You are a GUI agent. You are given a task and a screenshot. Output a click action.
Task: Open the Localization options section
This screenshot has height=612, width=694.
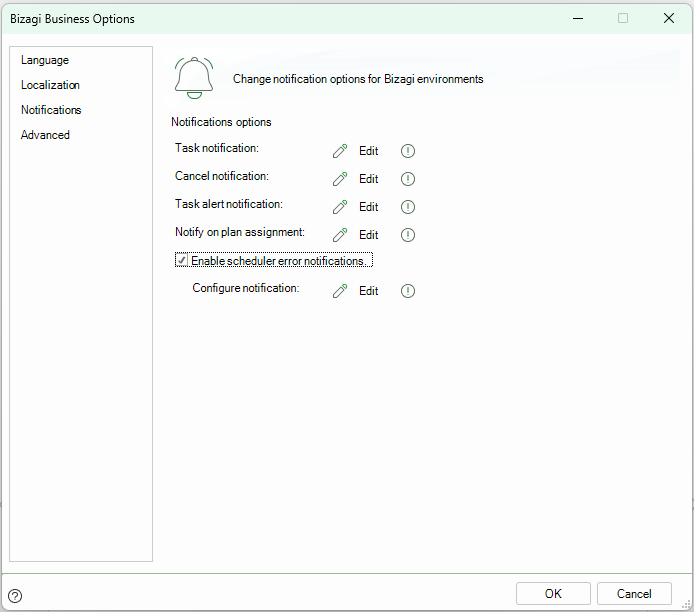pos(50,85)
